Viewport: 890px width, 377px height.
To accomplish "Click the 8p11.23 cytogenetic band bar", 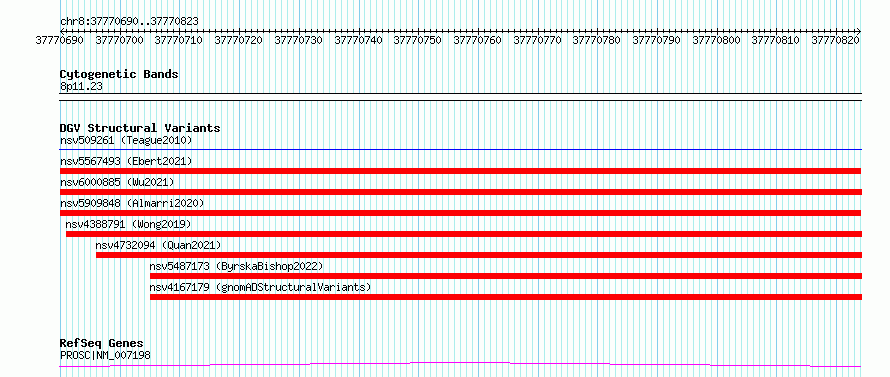I will click(x=460, y=97).
